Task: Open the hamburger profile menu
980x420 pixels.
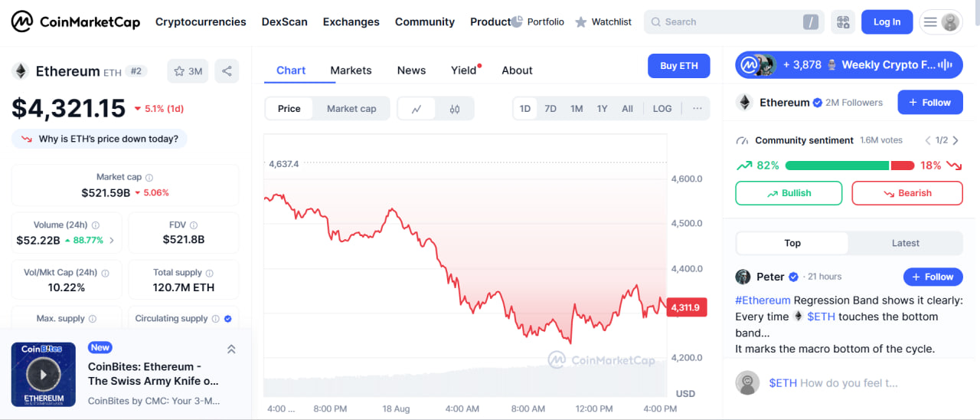Action: click(x=941, y=22)
